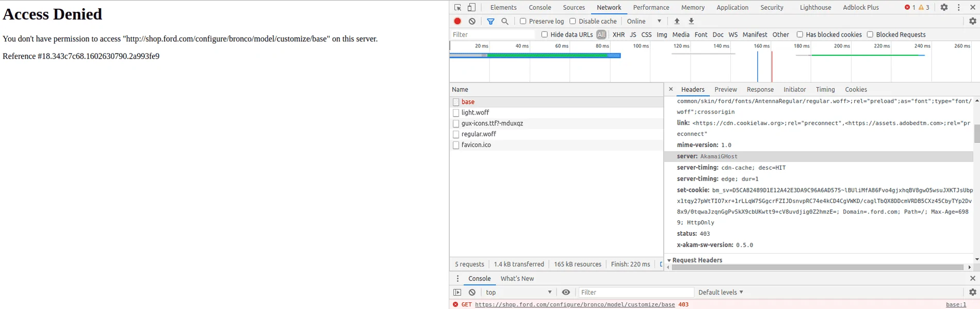Filter requests by Img type
980x309 pixels.
pyautogui.click(x=662, y=35)
